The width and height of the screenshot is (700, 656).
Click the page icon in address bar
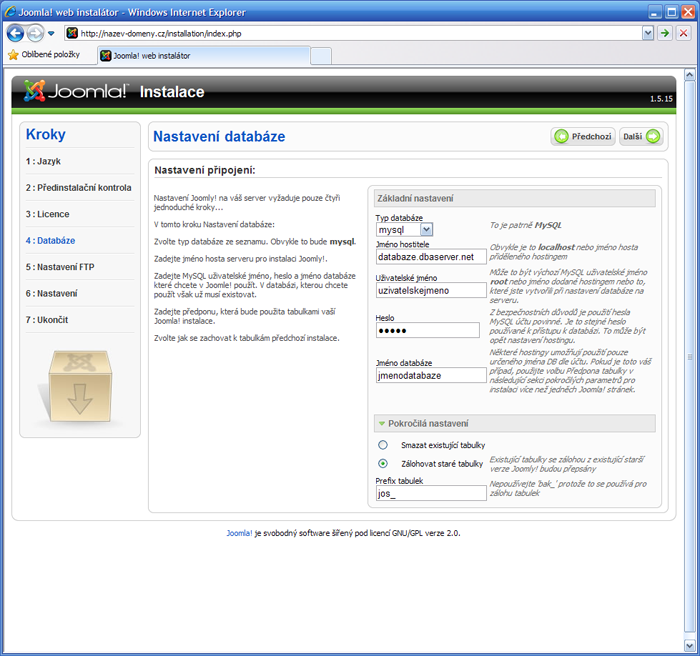pyautogui.click(x=72, y=33)
